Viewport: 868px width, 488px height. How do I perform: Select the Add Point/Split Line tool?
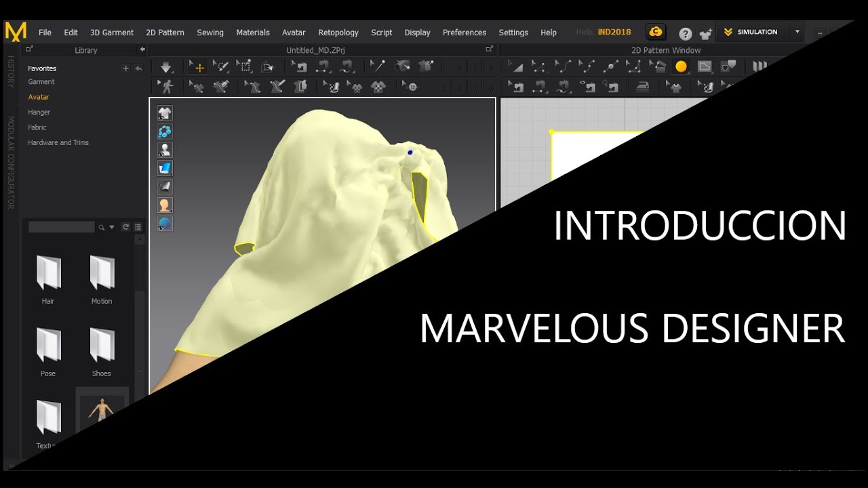pyautogui.click(x=610, y=66)
